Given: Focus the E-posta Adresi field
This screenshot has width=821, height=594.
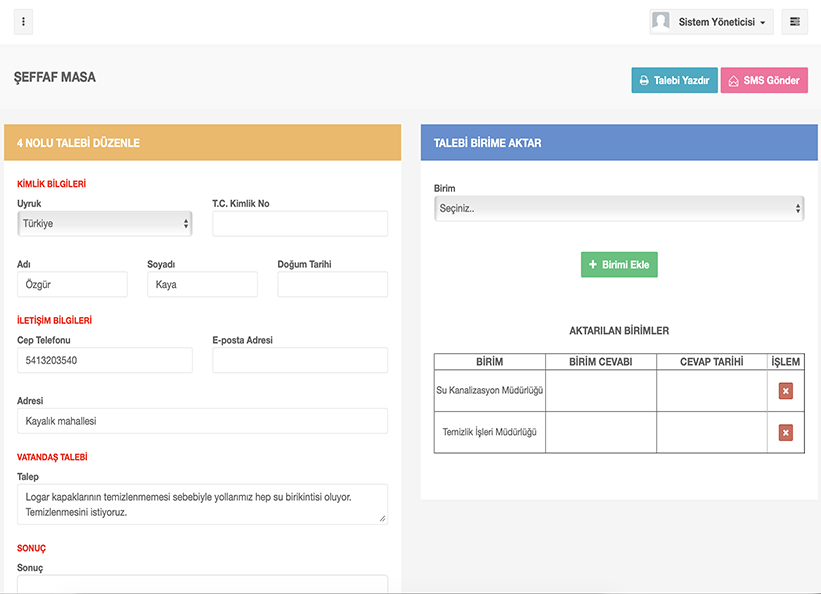Looking at the screenshot, I should click(x=299, y=361).
